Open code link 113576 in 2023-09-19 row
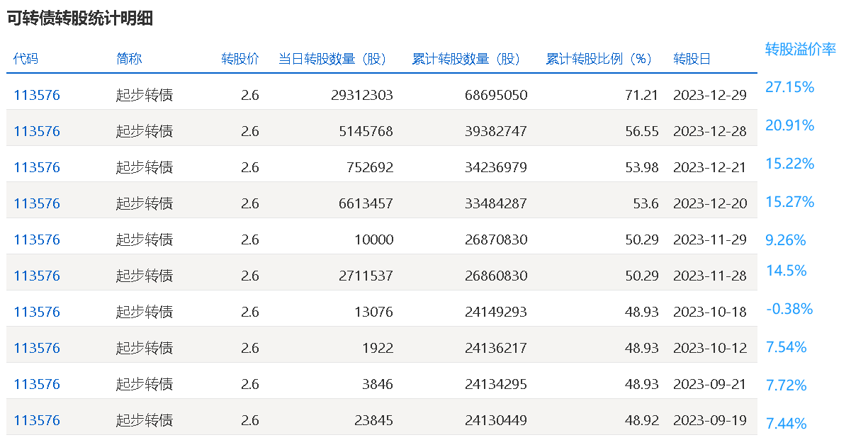 [x=37, y=420]
